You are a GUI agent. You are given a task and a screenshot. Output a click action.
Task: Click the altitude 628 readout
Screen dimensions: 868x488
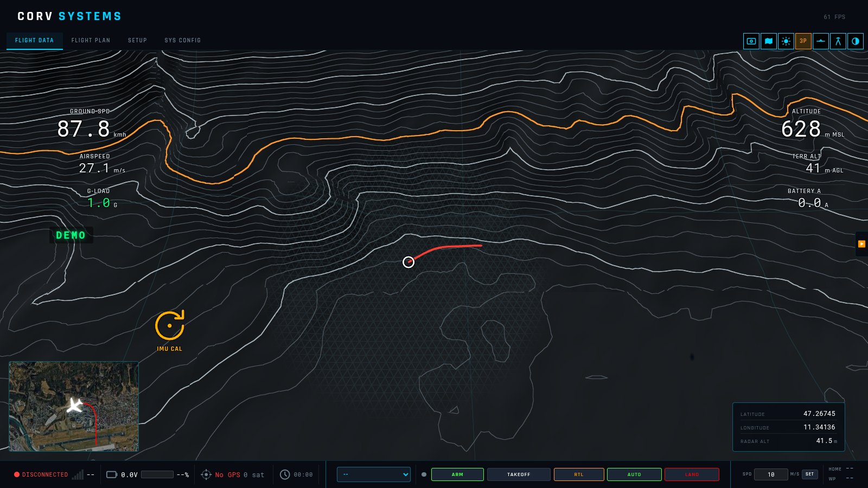(x=801, y=129)
